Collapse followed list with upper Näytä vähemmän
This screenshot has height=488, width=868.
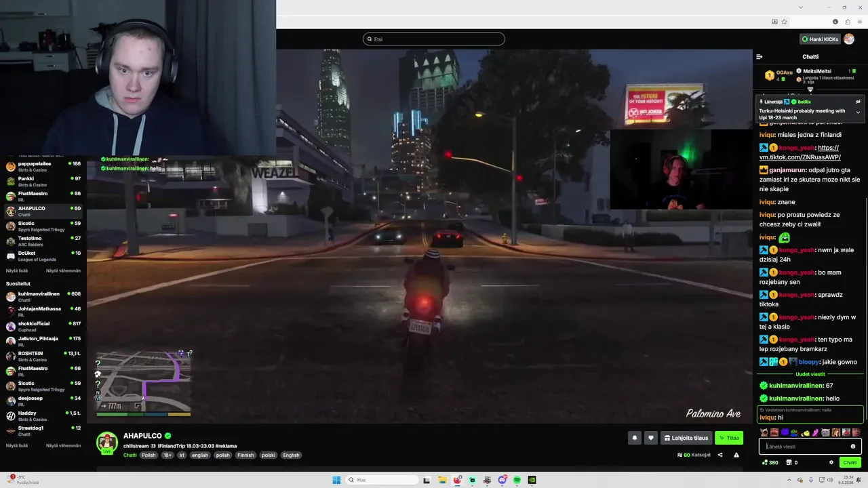(63, 270)
